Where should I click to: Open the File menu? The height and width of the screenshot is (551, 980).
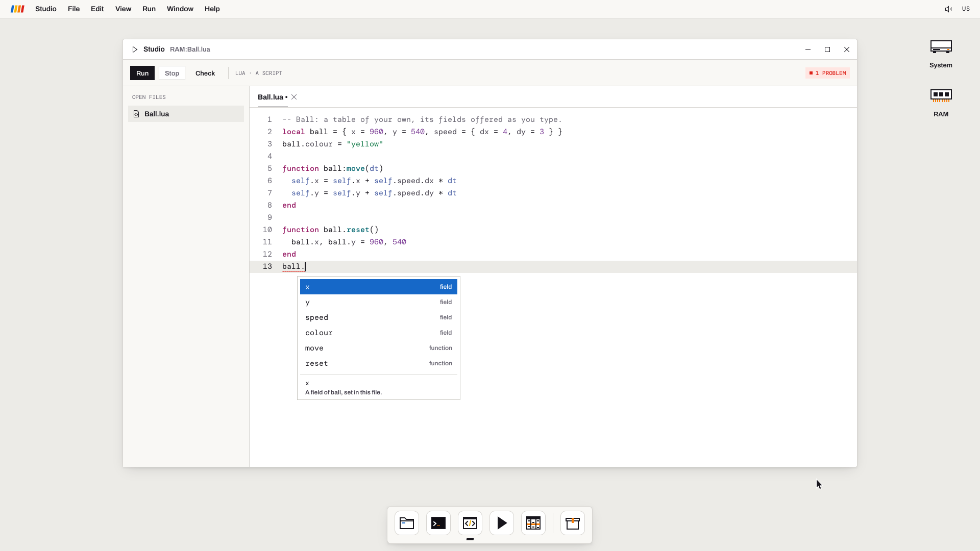click(x=73, y=9)
